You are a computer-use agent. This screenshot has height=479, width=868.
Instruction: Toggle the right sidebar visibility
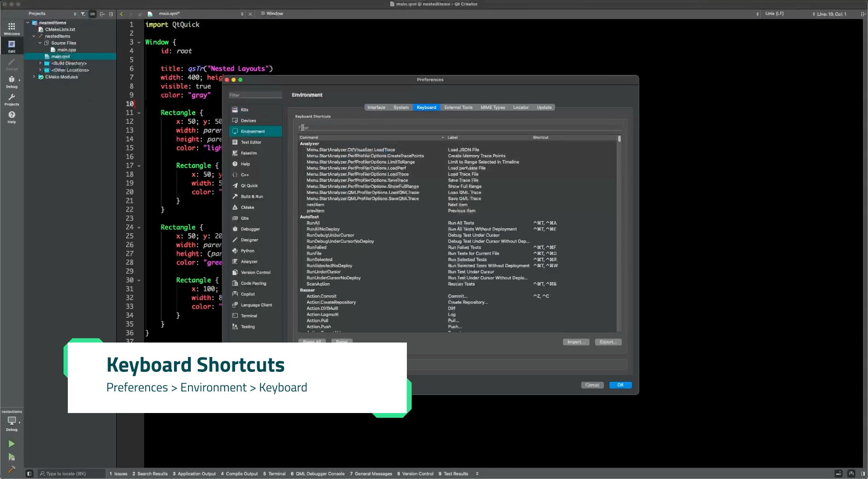(863, 474)
